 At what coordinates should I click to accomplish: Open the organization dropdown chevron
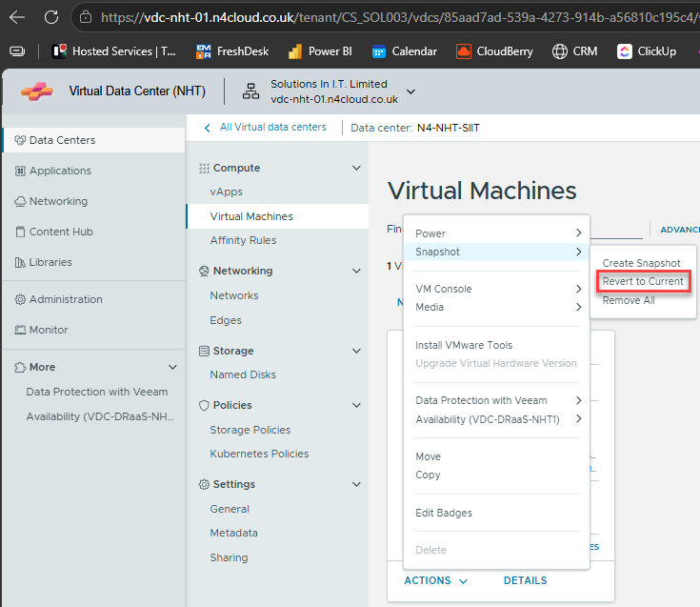coord(410,91)
